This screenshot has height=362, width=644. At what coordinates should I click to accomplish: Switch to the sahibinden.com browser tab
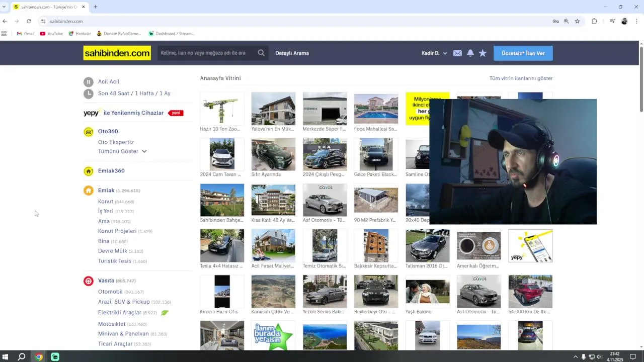click(x=49, y=7)
